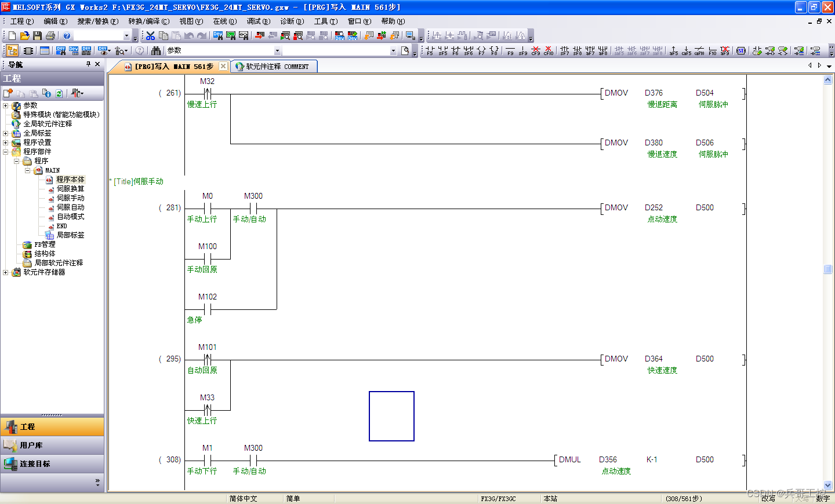The image size is (835, 504).
Task: Click the Write to PLC red arrow icon
Action: (x=260, y=36)
